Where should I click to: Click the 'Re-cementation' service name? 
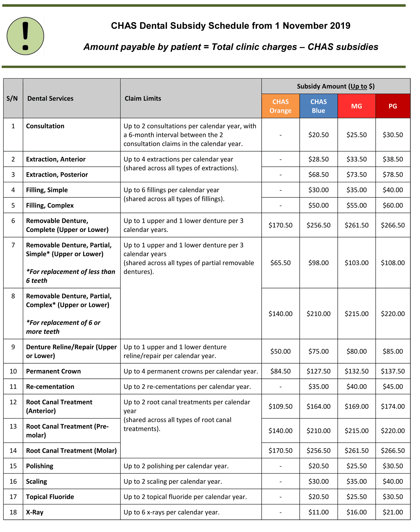(x=50, y=387)
